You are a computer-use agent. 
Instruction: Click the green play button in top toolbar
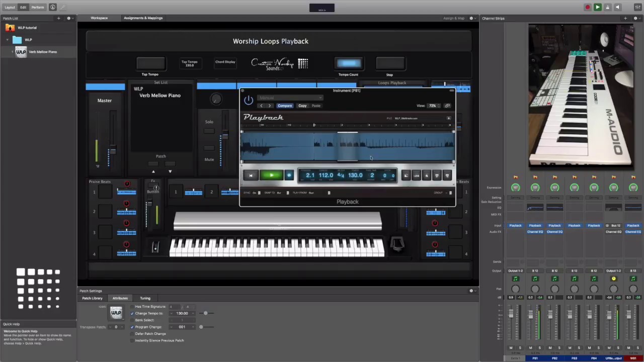click(597, 7)
